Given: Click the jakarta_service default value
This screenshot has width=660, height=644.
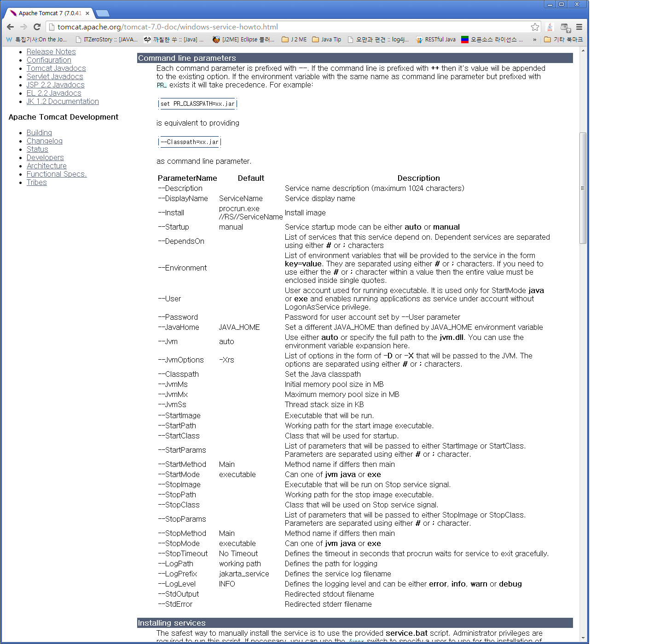Looking at the screenshot, I should pyautogui.click(x=244, y=574).
